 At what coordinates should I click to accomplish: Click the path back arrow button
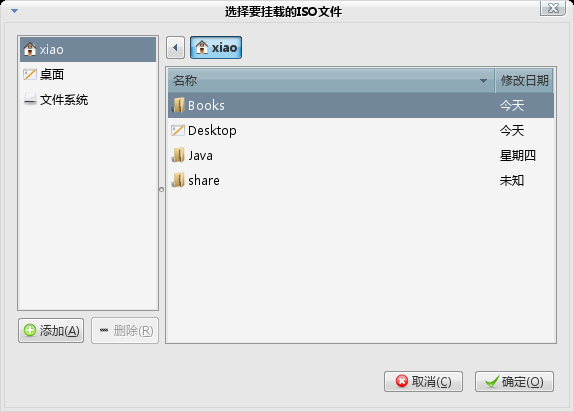175,48
